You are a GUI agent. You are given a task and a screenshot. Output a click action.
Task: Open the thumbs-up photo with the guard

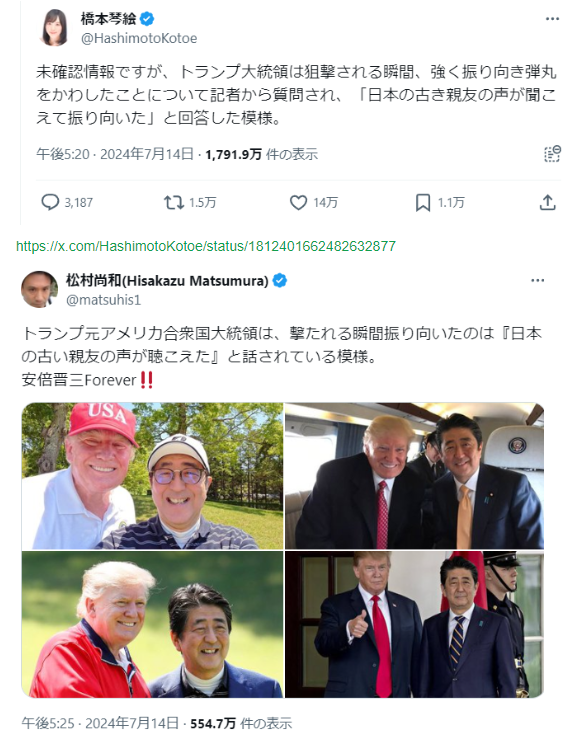pos(415,624)
